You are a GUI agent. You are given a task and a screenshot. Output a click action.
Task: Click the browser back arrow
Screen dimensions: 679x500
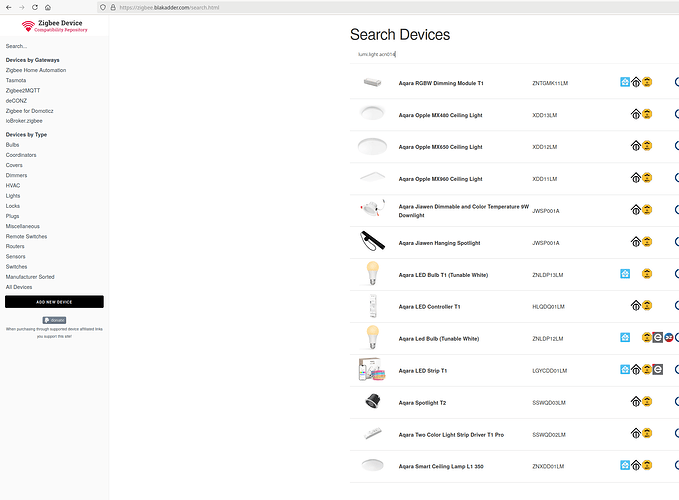pyautogui.click(x=7, y=6)
